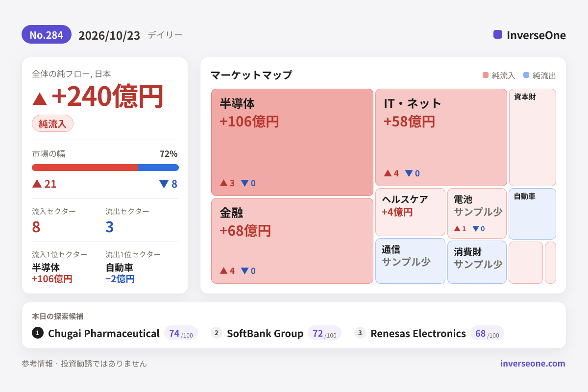Click the マーケットマップ heading
The height and width of the screenshot is (392, 588).
click(x=251, y=75)
